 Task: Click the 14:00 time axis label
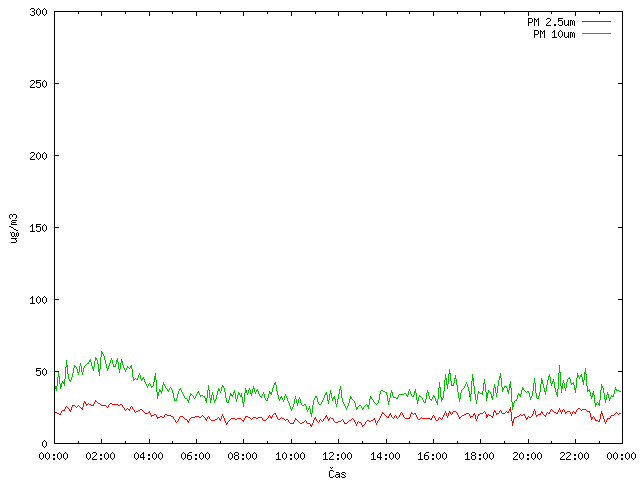coord(385,456)
